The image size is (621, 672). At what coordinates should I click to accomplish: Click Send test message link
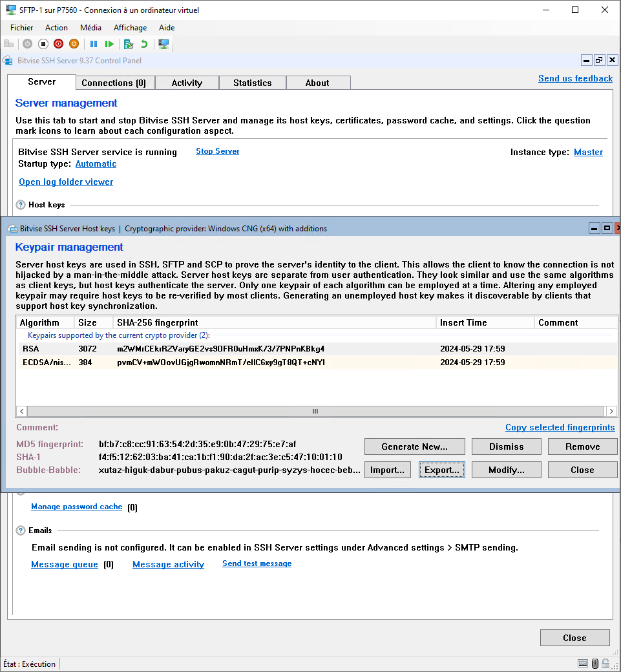[x=257, y=563]
